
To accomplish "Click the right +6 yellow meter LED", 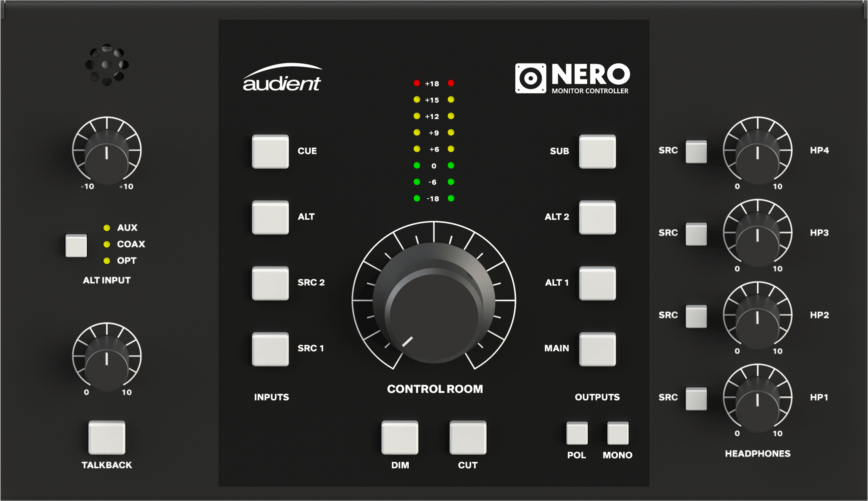I will pyautogui.click(x=451, y=149).
